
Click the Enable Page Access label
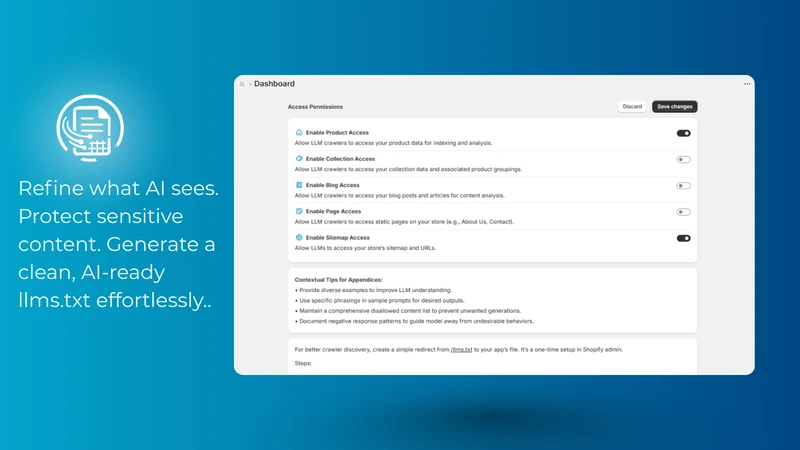pyautogui.click(x=333, y=211)
